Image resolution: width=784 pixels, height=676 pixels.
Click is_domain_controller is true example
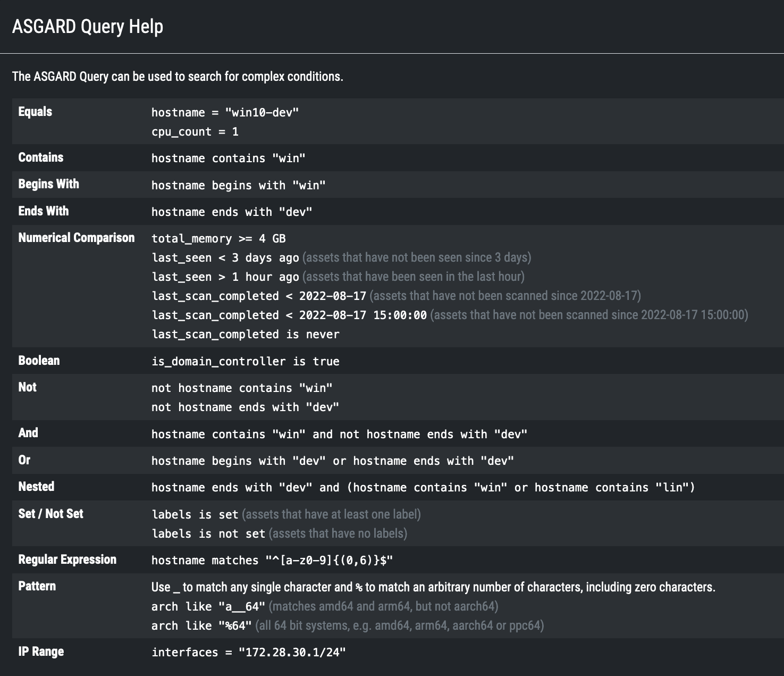pyautogui.click(x=245, y=362)
